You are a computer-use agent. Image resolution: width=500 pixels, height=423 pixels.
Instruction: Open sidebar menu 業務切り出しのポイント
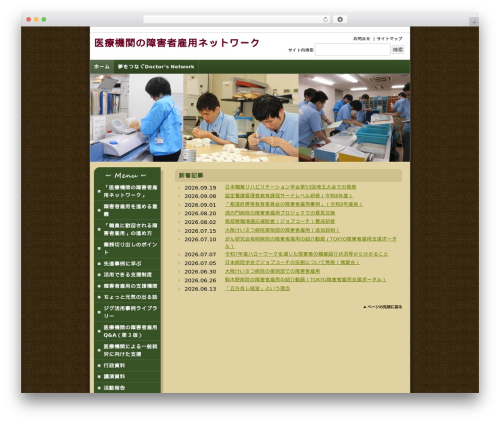[128, 248]
